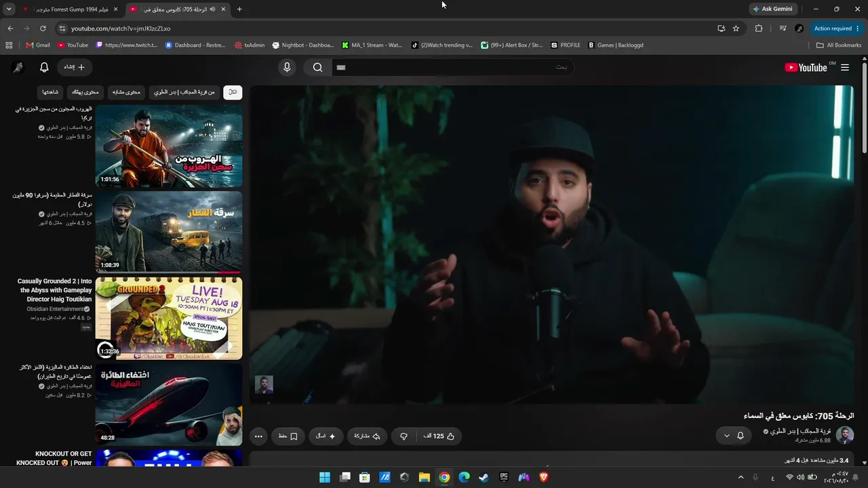The height and width of the screenshot is (488, 868).
Task: Select the 'محتوى مشابه' chip
Action: [x=126, y=92]
